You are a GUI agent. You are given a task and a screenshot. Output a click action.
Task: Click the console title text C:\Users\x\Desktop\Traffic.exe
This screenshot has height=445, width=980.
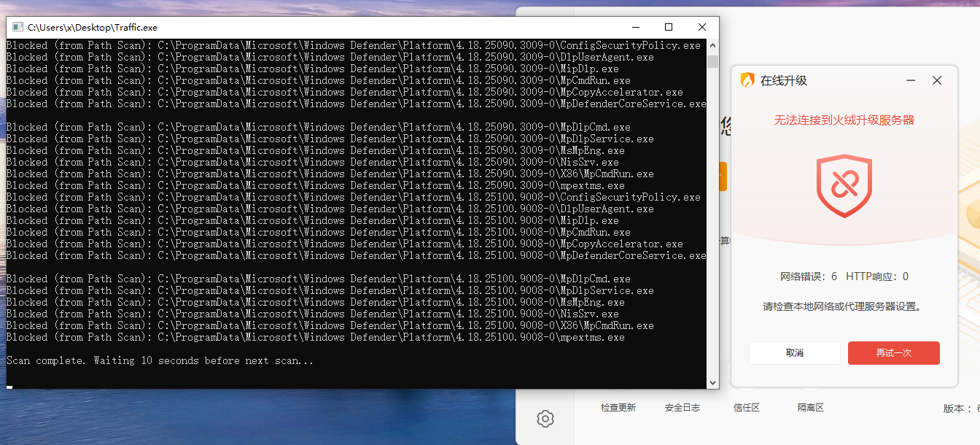click(x=93, y=27)
